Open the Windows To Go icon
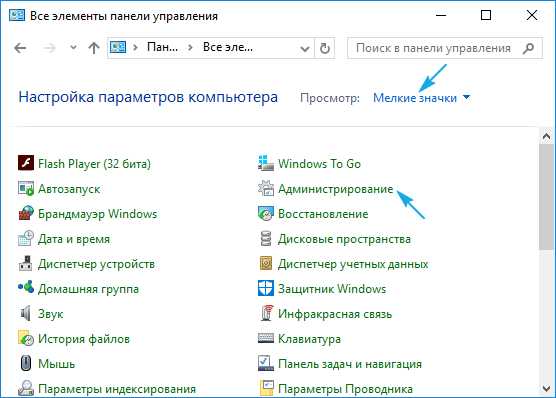Viewport: 556px width, 398px height. [x=266, y=164]
